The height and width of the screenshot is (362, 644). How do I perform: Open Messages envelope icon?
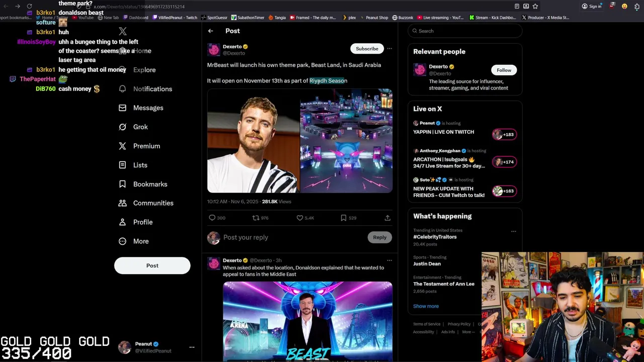(x=122, y=108)
